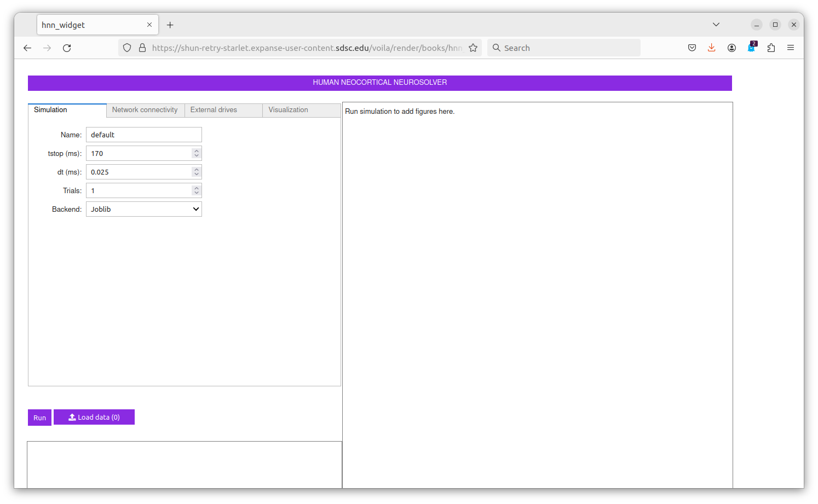Switch to the Network connectivity tab
818x504 pixels.
[145, 110]
